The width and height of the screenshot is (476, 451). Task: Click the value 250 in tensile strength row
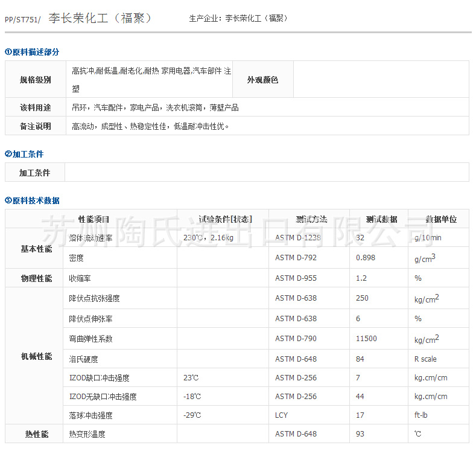(x=362, y=298)
